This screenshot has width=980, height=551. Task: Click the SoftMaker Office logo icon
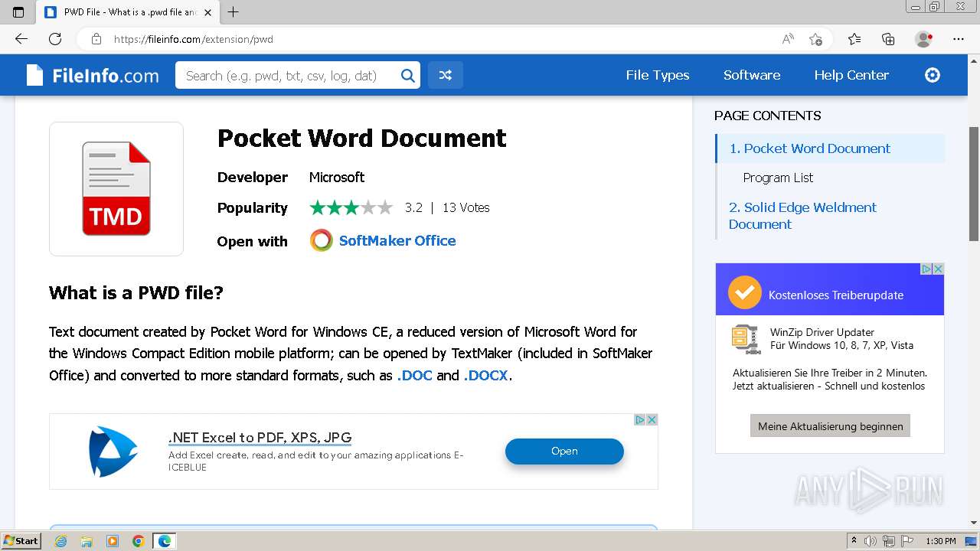(x=322, y=240)
